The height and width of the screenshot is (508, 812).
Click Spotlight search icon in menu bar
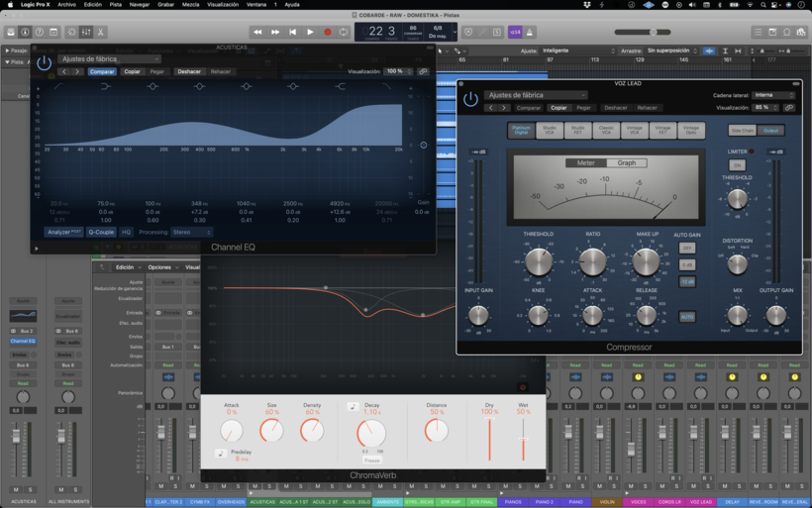pos(763,5)
